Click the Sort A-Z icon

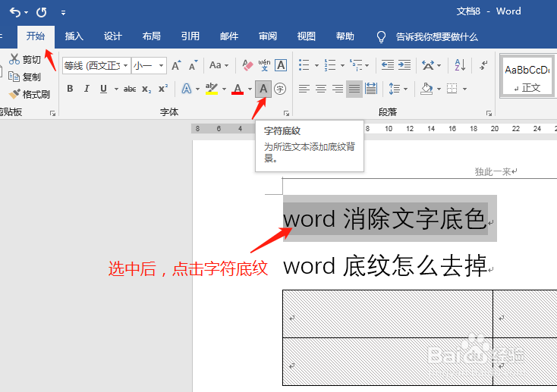tap(460, 65)
